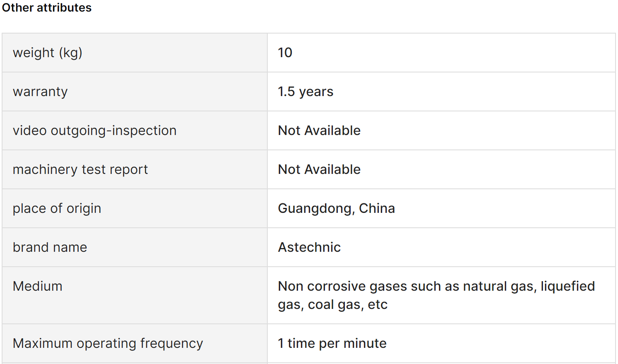Select the brand value "Astechnic"

(x=309, y=248)
